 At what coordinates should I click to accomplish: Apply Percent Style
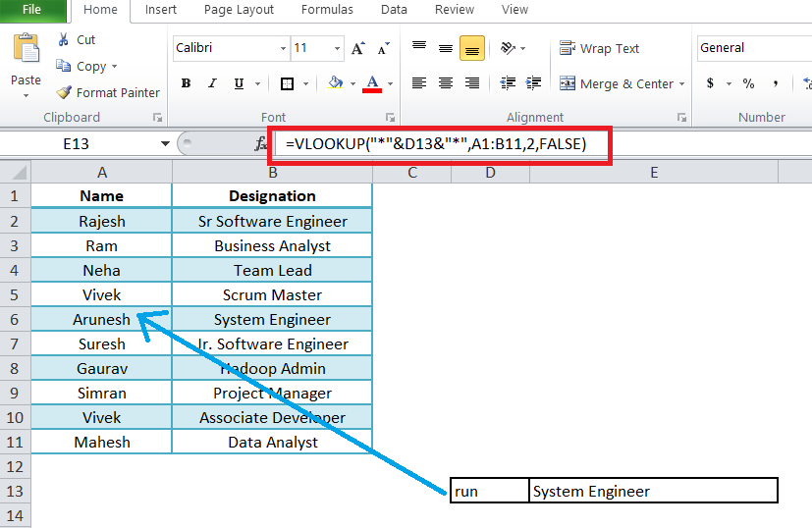coord(748,83)
